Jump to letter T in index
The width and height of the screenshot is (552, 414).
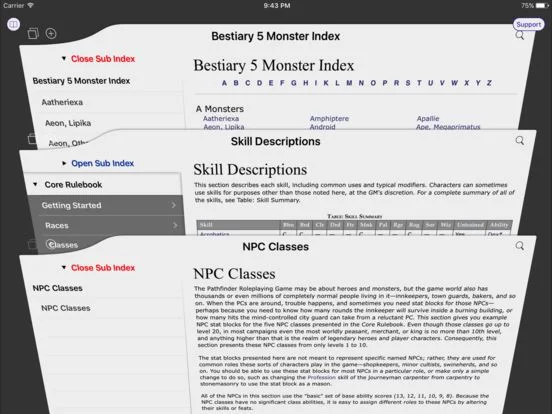click(419, 83)
